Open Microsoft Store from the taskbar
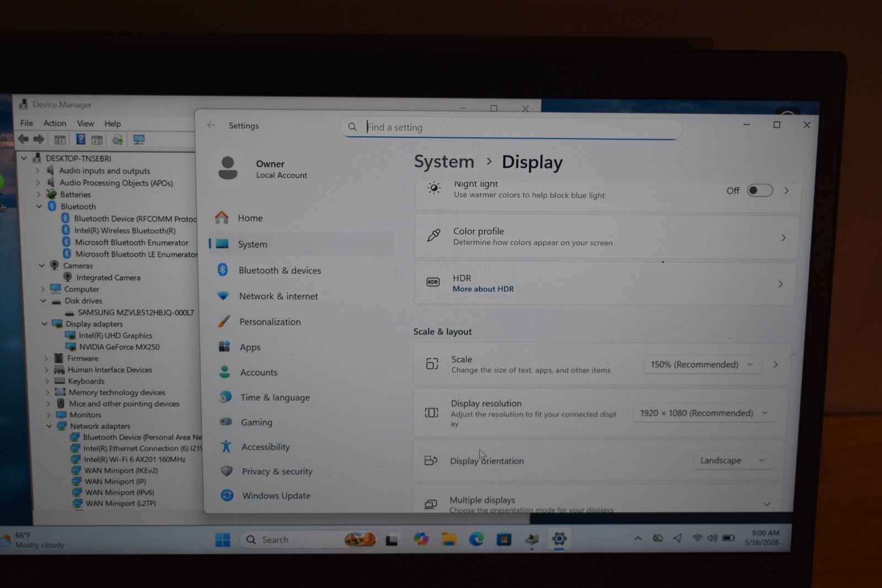Viewport: 882px width, 588px height. tap(504, 539)
